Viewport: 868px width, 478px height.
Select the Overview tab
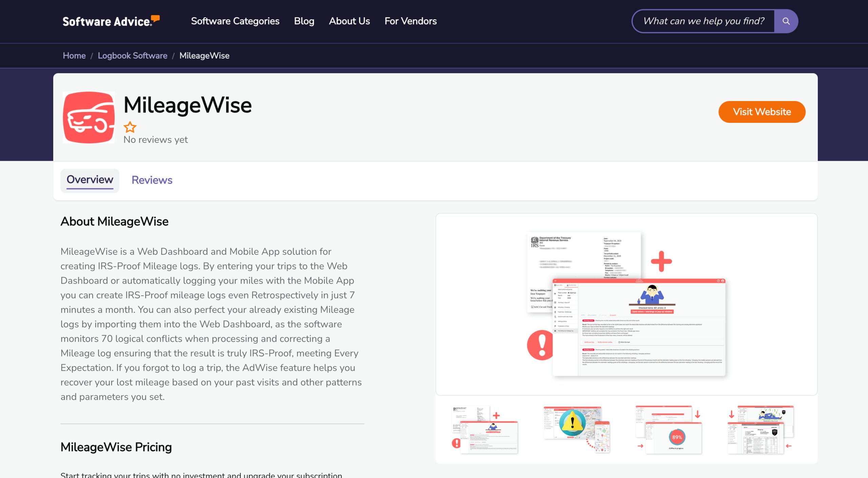click(x=90, y=179)
